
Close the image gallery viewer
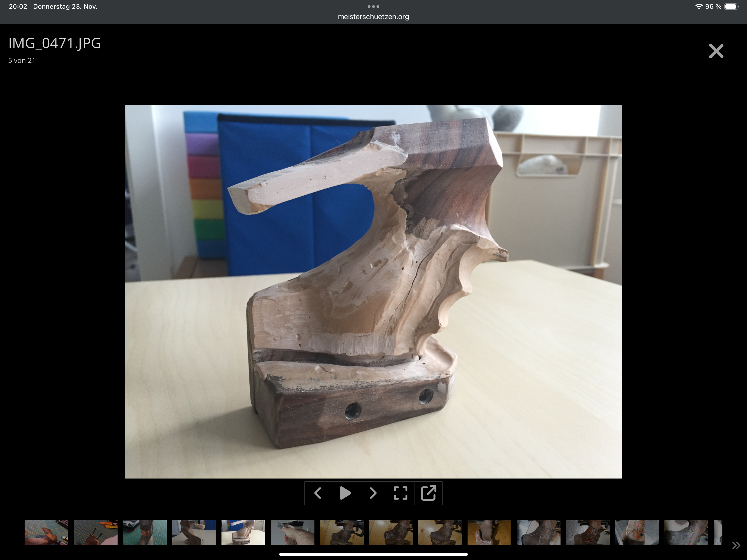click(x=716, y=51)
